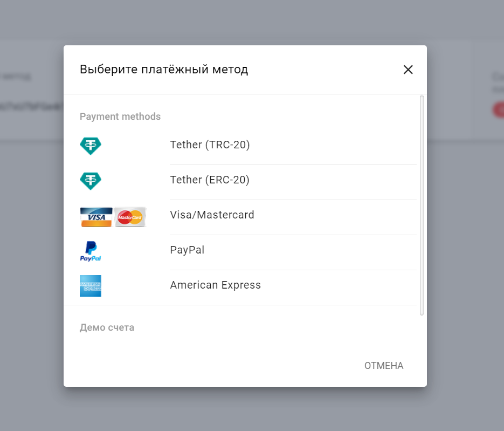
Task: Click the Payment methods section header
Action: coord(120,117)
